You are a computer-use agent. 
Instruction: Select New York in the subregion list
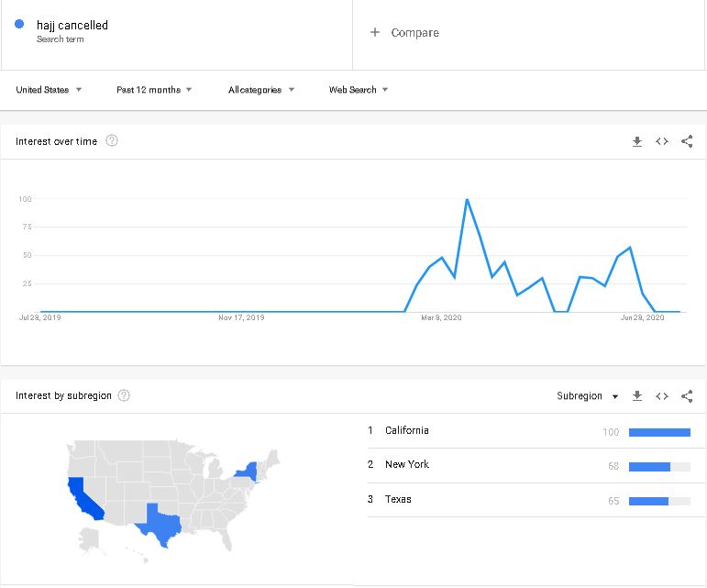pos(407,465)
